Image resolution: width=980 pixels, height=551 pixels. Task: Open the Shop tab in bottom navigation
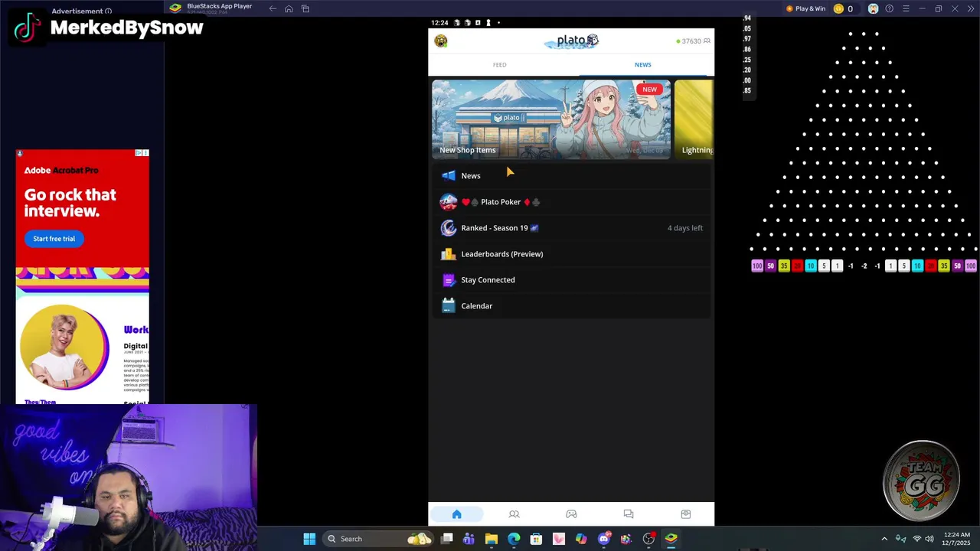686,514
